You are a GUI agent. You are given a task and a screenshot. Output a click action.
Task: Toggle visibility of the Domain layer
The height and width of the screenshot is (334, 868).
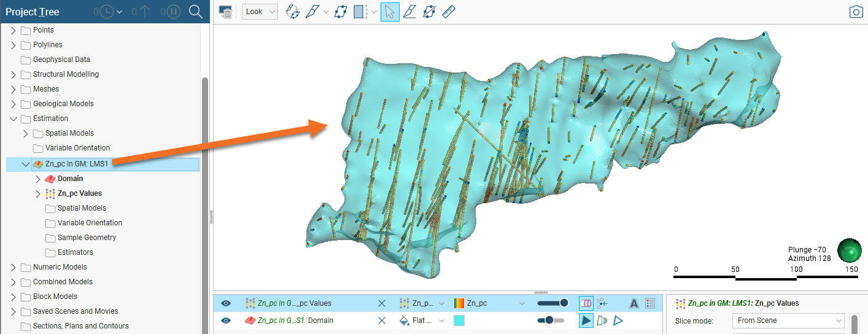click(x=226, y=320)
